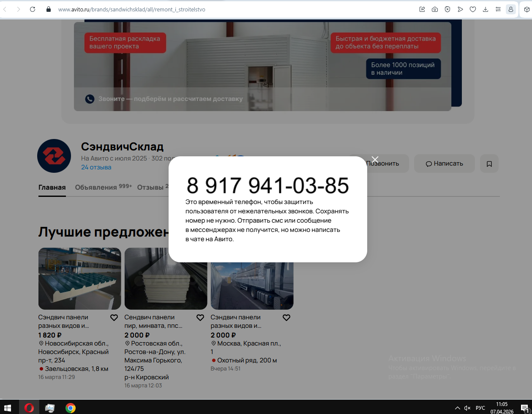The image size is (532, 414).
Task: Open the system monitor taskbar app
Action: [x=50, y=408]
